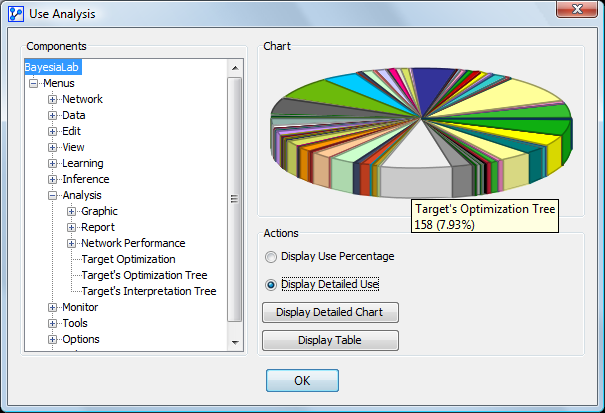Viewport: 605px width, 413px height.
Task: Select Display Use Percentage radio button
Action: [270, 256]
